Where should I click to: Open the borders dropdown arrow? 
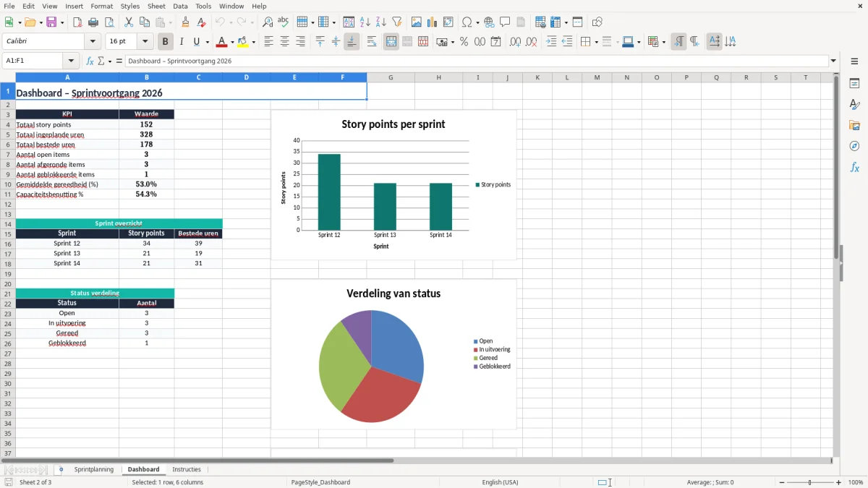(x=596, y=42)
